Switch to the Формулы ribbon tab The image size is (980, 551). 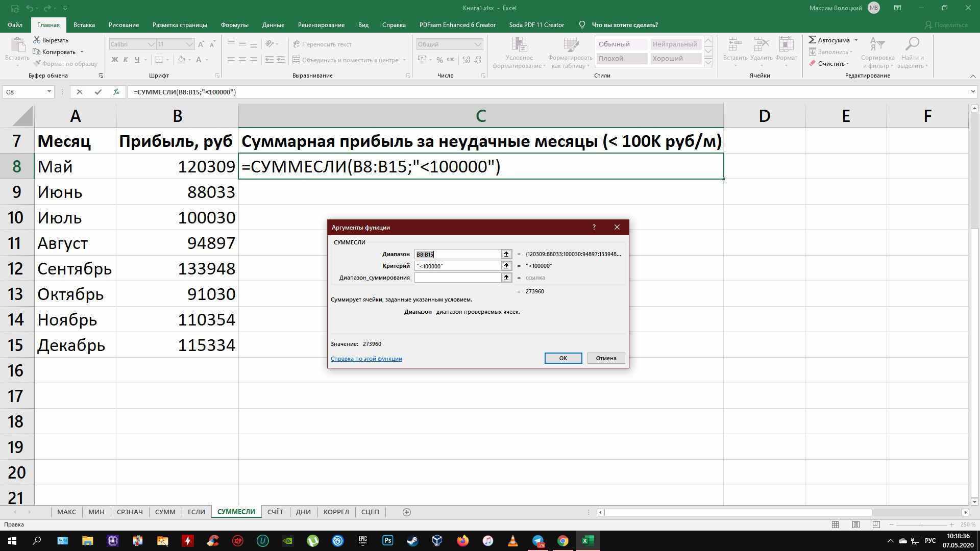click(234, 24)
